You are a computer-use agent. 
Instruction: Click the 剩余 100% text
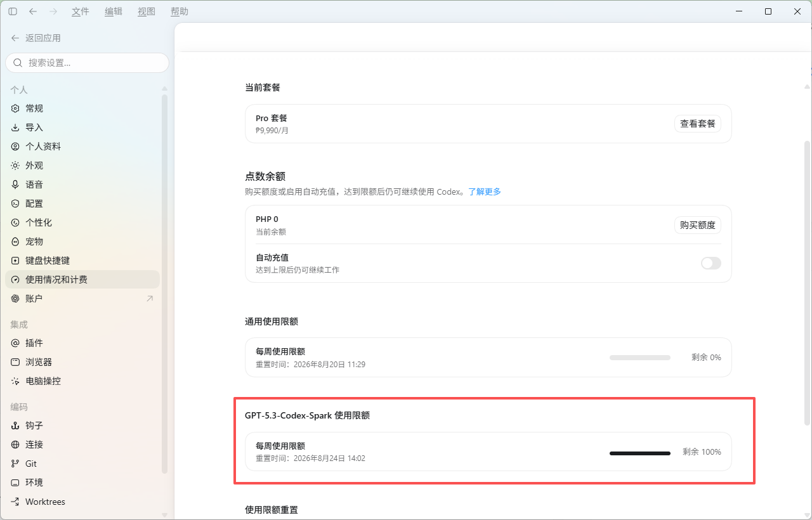click(x=702, y=452)
